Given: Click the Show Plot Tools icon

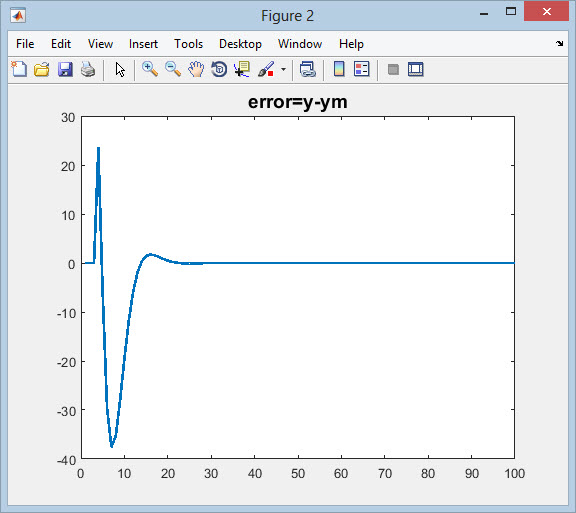Looking at the screenshot, I should click(x=415, y=69).
